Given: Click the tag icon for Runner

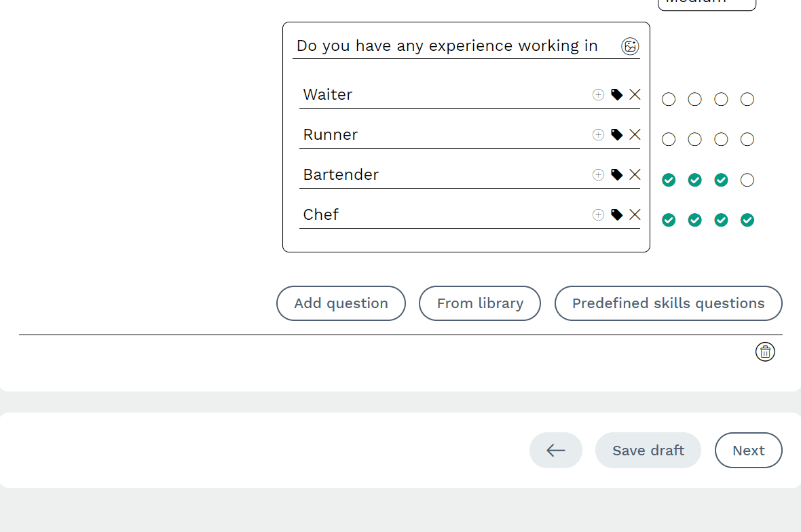Looking at the screenshot, I should point(616,134).
